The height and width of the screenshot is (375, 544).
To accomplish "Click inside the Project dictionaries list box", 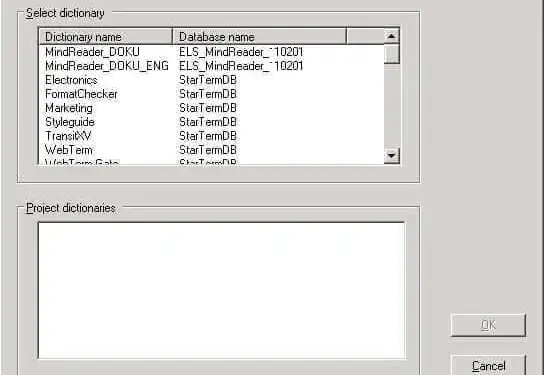I will [221, 290].
